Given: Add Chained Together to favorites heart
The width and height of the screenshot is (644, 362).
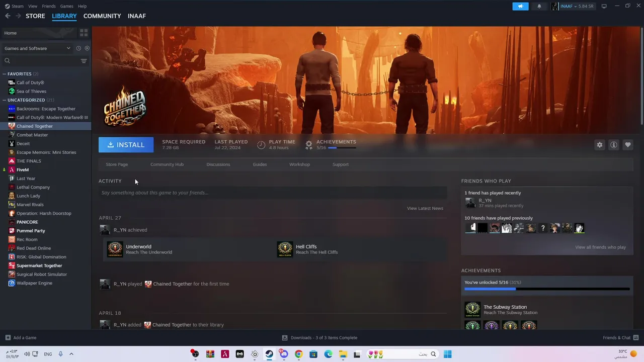Looking at the screenshot, I should pos(627,145).
